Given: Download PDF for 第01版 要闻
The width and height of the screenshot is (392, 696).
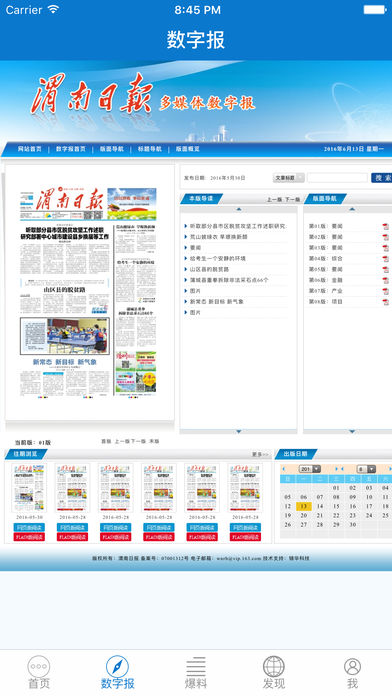Looking at the screenshot, I should click(x=385, y=226).
